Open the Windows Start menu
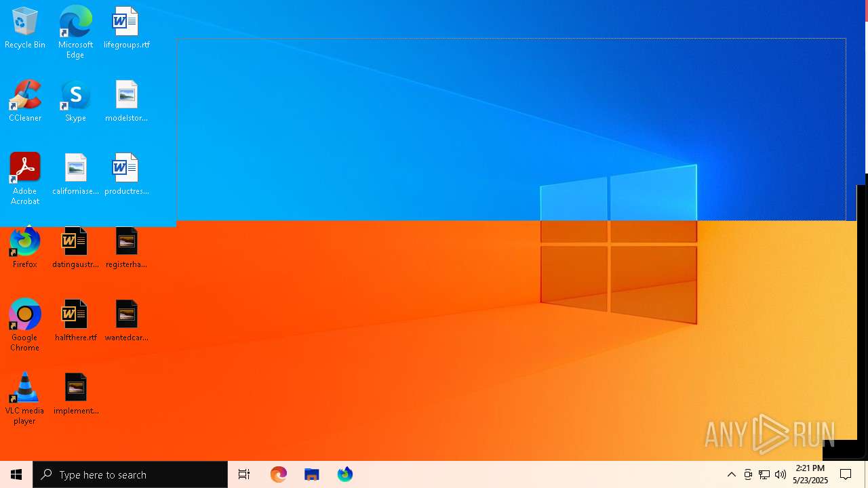The width and height of the screenshot is (868, 488). tap(16, 474)
